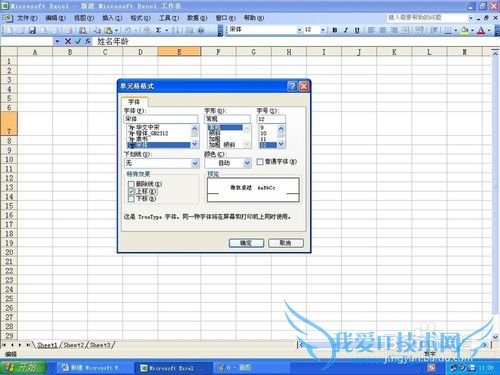Click the Align Right toolbar icon

(x=394, y=30)
